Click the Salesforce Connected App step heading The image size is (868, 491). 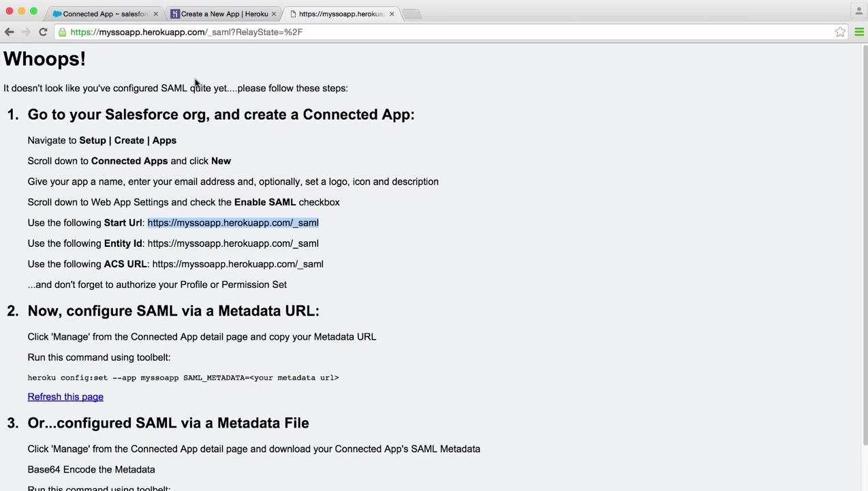[x=221, y=115]
